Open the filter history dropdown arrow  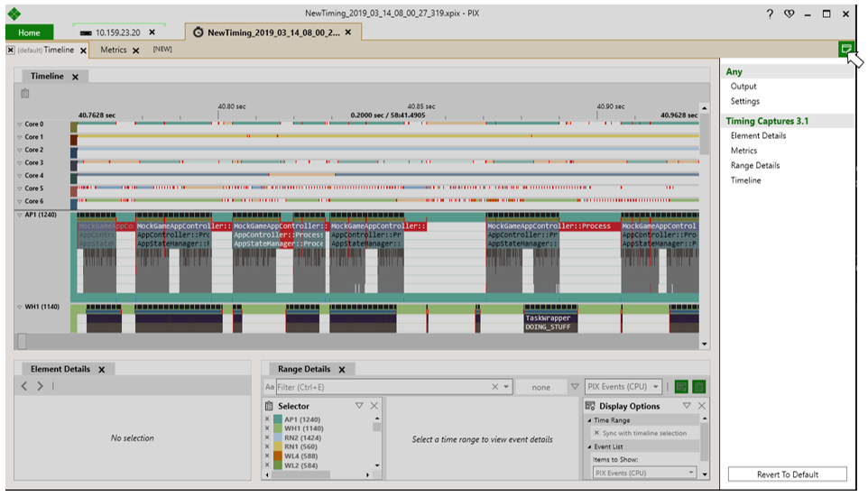(x=506, y=387)
